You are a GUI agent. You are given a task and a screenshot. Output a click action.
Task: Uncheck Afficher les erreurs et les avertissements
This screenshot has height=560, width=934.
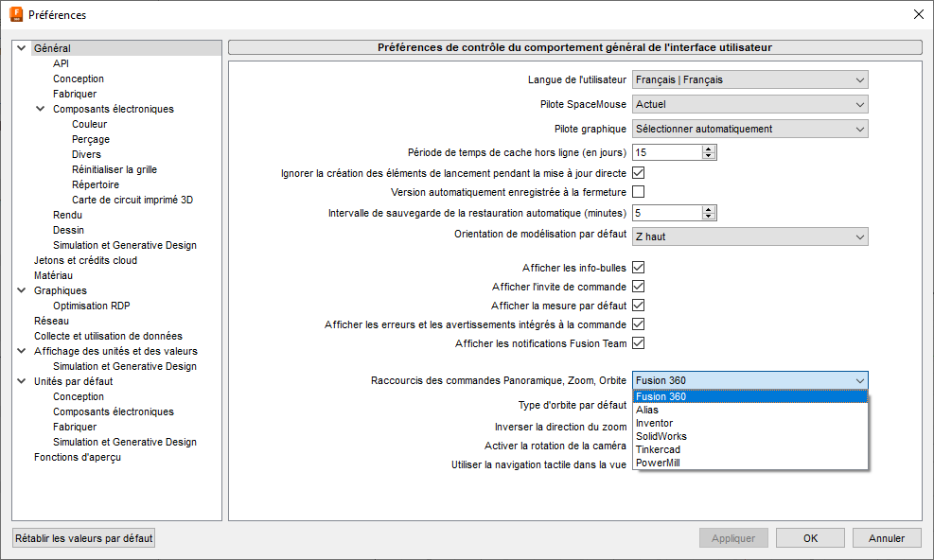pyautogui.click(x=638, y=324)
